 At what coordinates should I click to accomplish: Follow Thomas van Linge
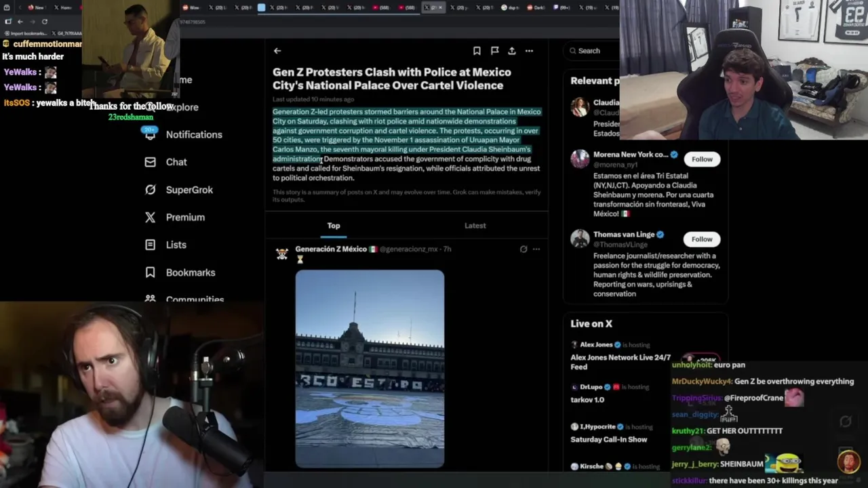(x=702, y=239)
